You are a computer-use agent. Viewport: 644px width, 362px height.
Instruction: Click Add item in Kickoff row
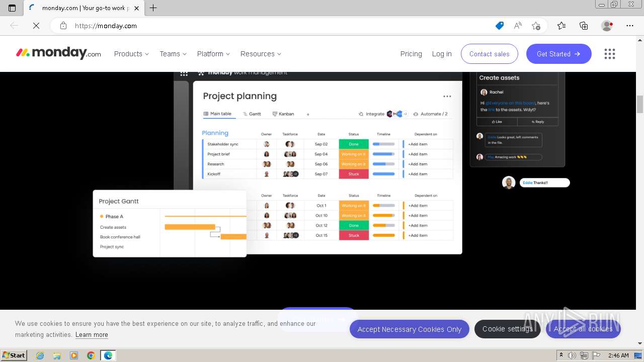[x=418, y=174]
